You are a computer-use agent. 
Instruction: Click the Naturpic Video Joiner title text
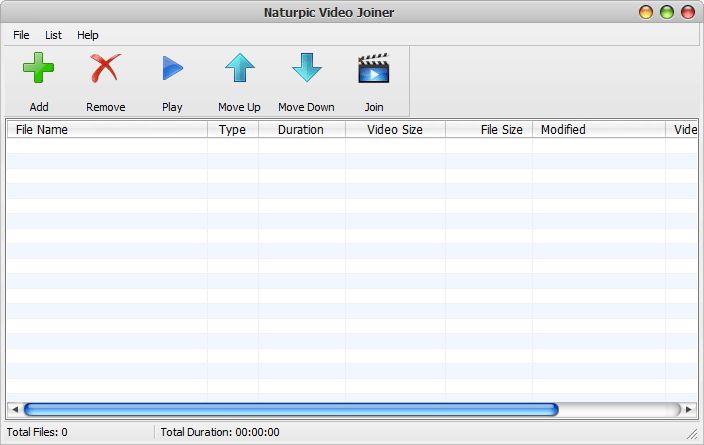[329, 13]
